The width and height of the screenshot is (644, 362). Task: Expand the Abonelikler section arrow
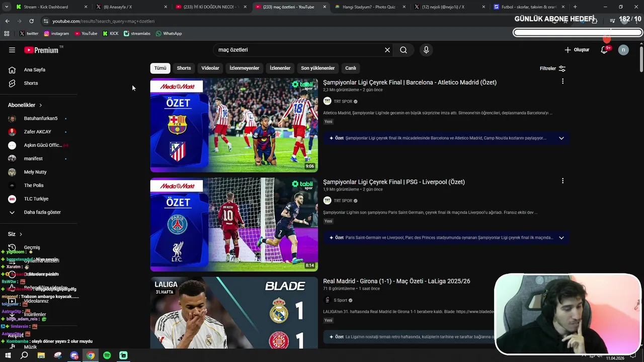tap(40, 105)
